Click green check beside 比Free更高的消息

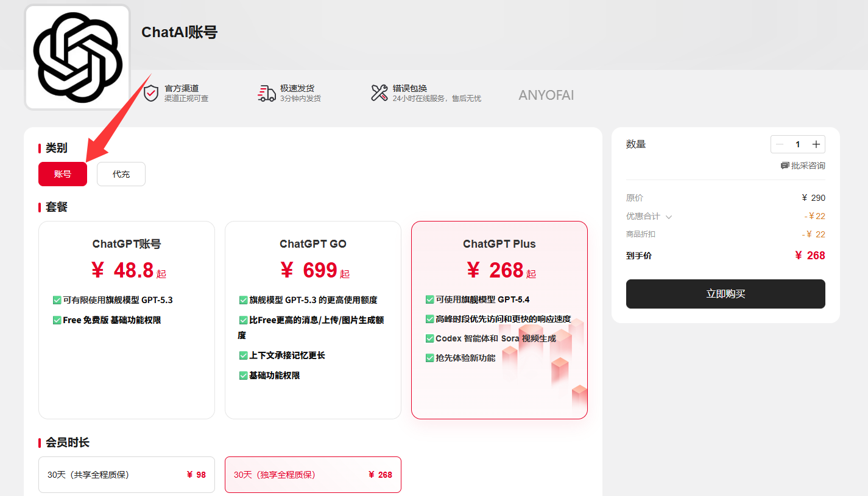point(244,320)
